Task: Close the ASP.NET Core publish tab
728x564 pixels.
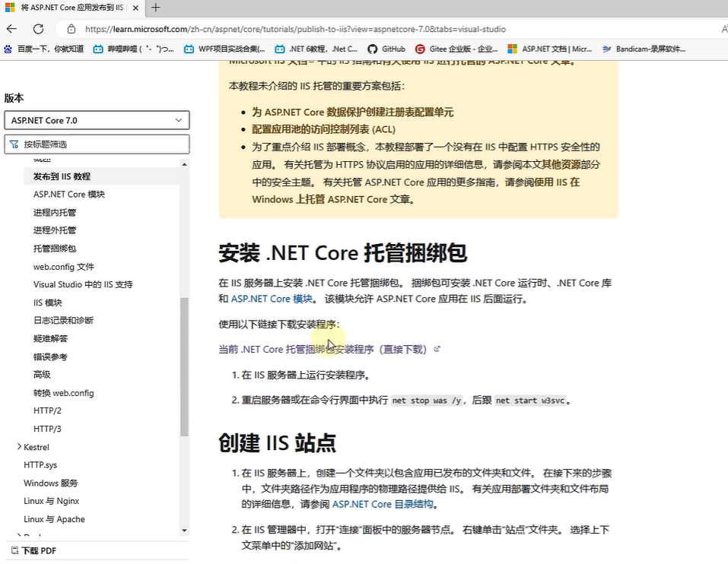Action: tap(135, 8)
